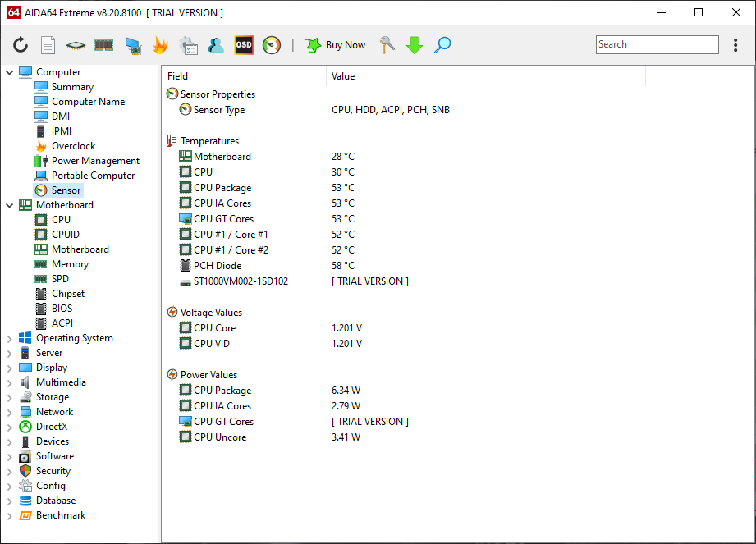The width and height of the screenshot is (756, 544).
Task: Select Benchmark in the tree
Action: click(x=61, y=515)
